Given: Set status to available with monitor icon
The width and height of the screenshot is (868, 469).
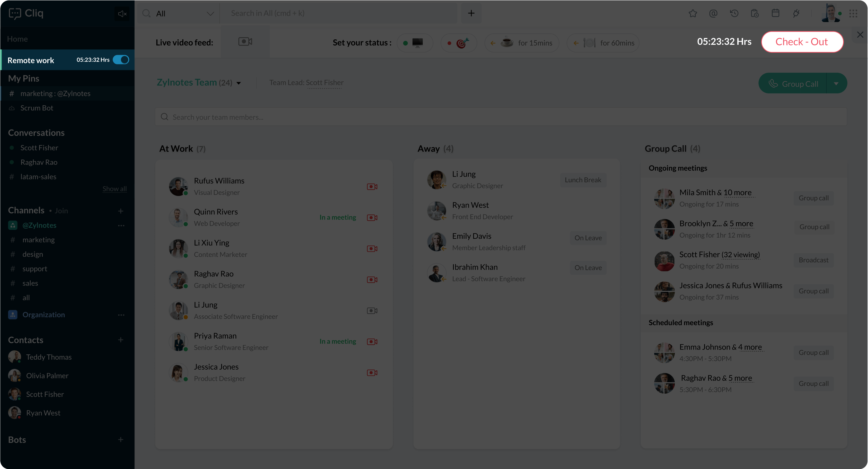Looking at the screenshot, I should point(414,43).
